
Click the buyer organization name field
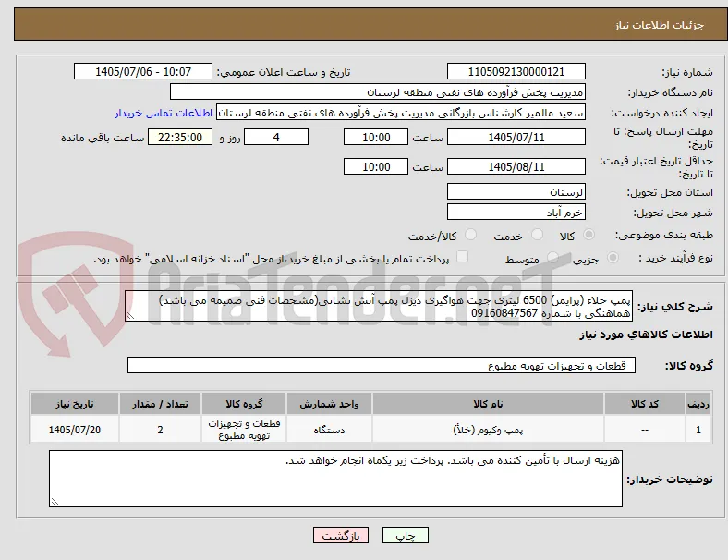pyautogui.click(x=378, y=91)
